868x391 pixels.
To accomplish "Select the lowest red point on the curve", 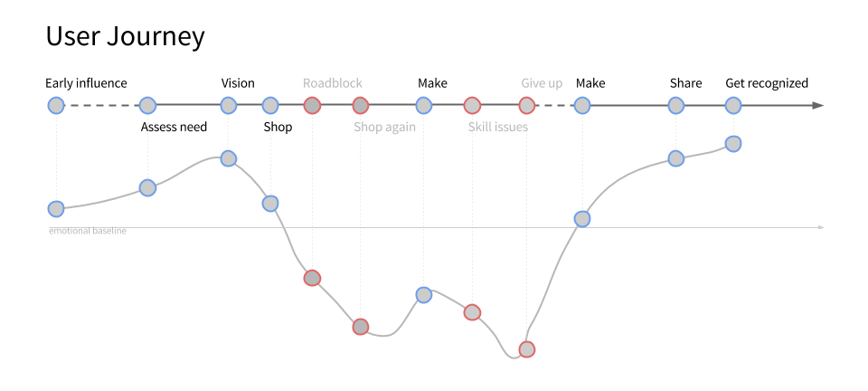I will click(x=526, y=349).
